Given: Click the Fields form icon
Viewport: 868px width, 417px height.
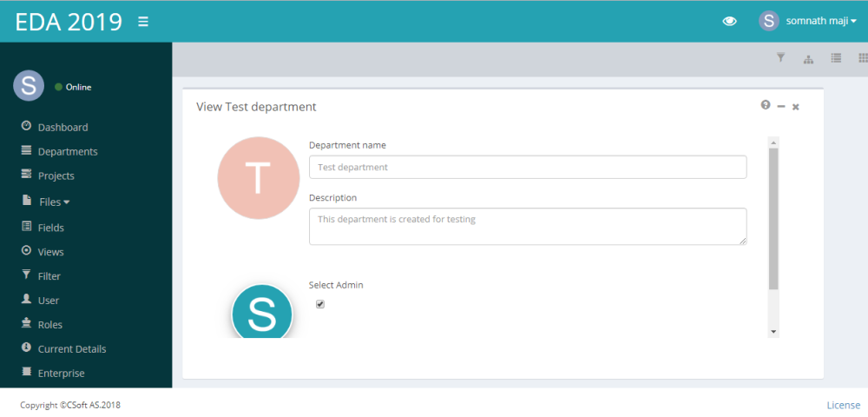Looking at the screenshot, I should (x=26, y=226).
